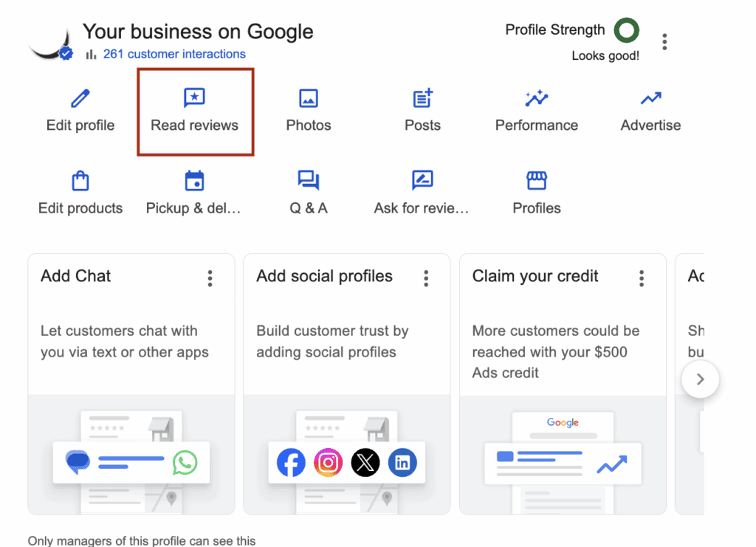Select the Edit profile pencil icon
This screenshot has height=547, width=756.
tap(80, 97)
